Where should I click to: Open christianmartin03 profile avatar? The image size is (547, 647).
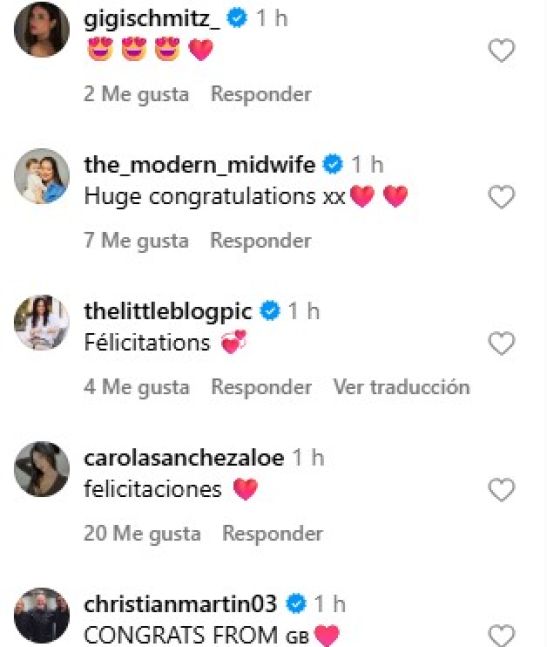(x=42, y=615)
